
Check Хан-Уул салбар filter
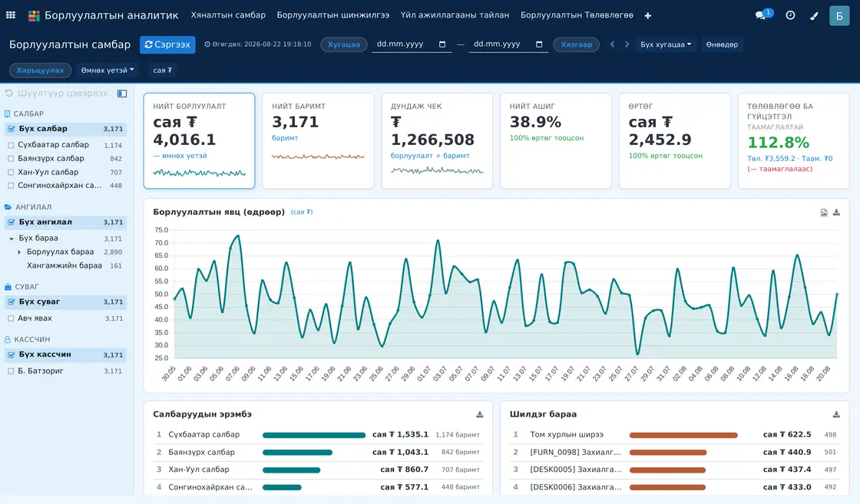[x=11, y=172]
